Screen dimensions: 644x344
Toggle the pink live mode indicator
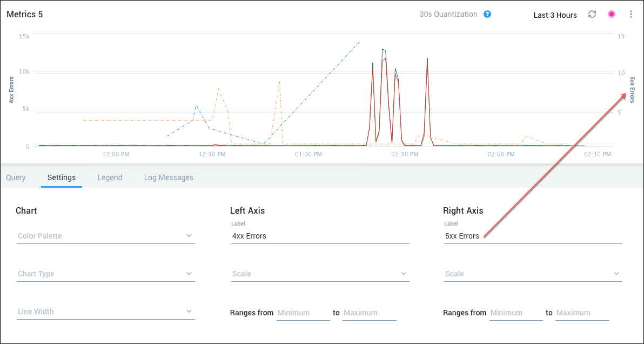612,15
